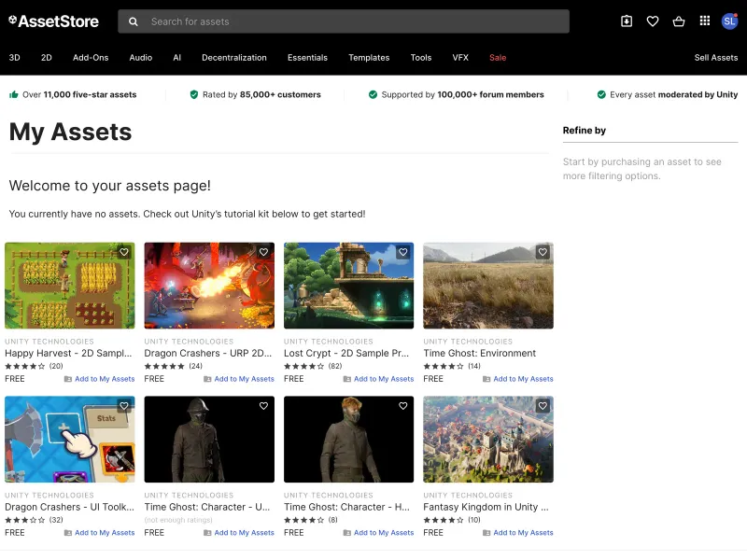Open the Decentralization category menu

[x=234, y=58]
